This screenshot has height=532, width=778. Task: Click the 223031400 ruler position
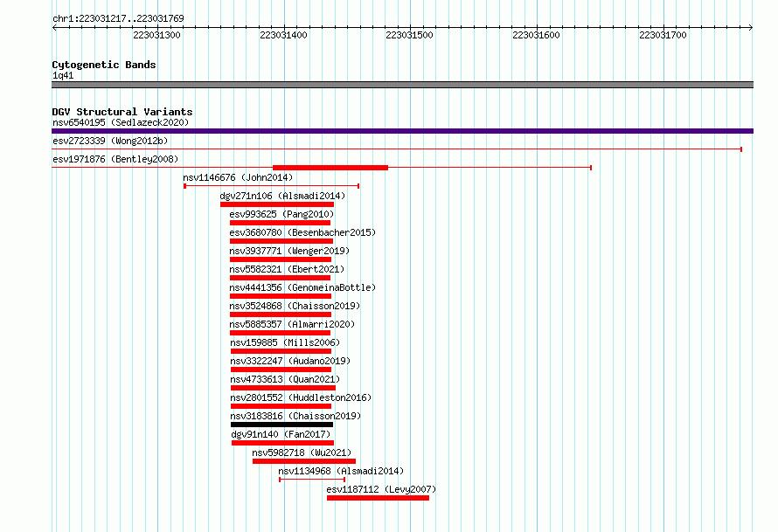click(x=283, y=35)
